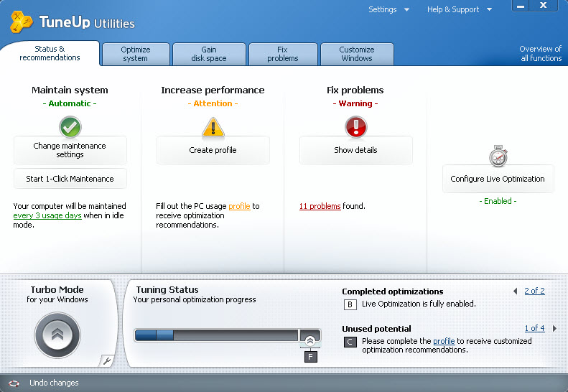Viewport: 568px width, 392px height.
Task: Click the Configure Live Optimization button
Action: [x=498, y=179]
